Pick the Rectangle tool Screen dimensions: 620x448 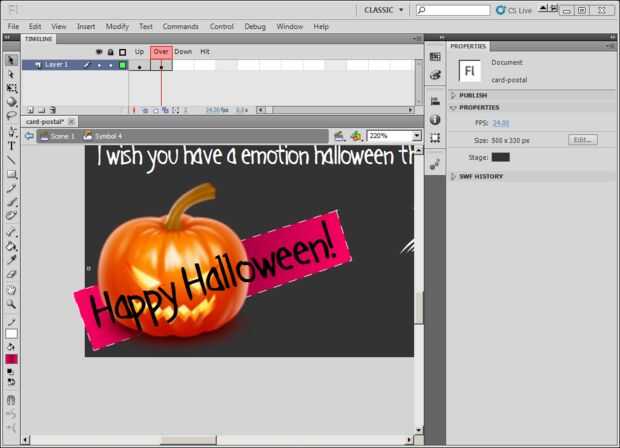(11, 174)
